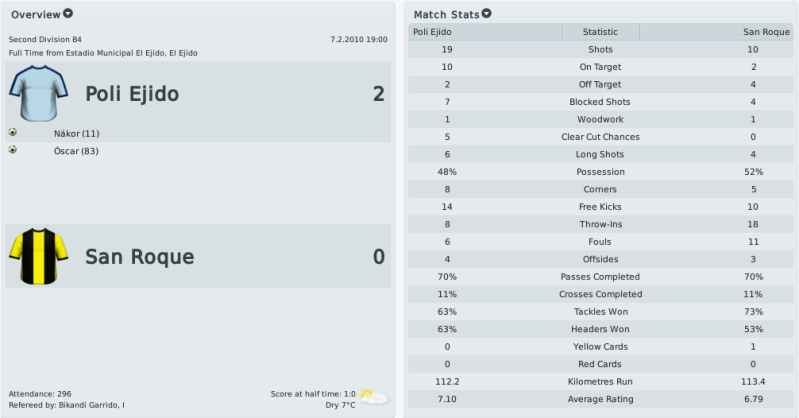Open goalscorer Óscar (83) profile

point(76,151)
